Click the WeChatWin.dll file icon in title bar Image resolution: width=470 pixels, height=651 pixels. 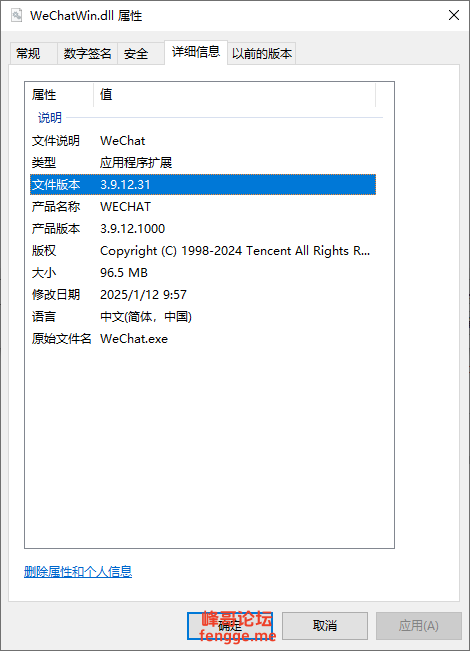point(17,16)
